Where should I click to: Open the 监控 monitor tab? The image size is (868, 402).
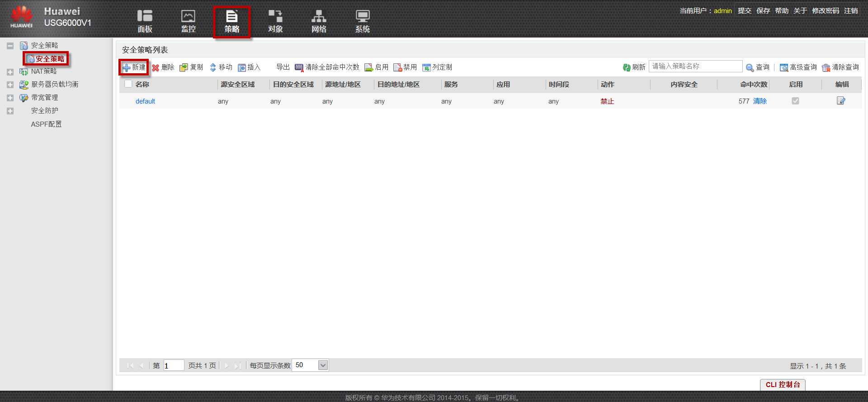click(188, 21)
